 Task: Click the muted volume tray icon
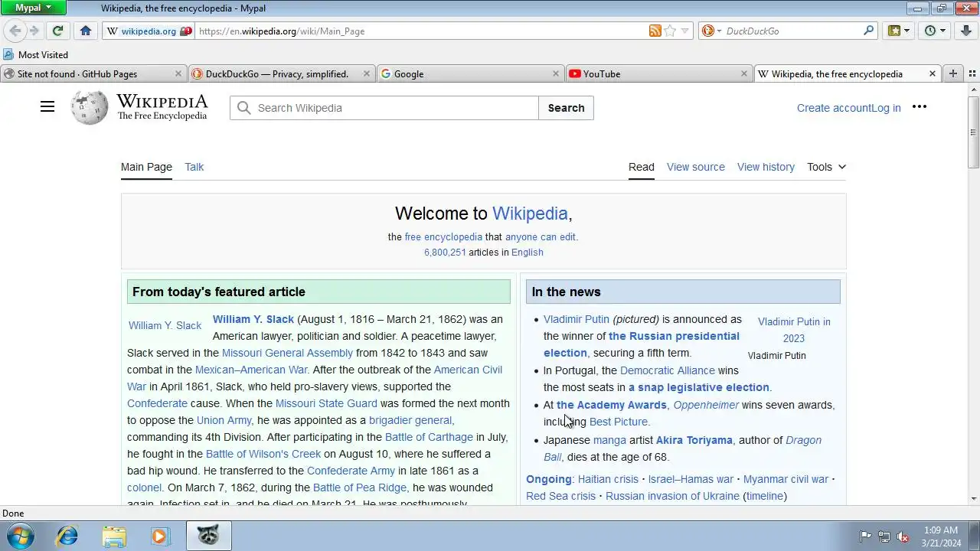click(x=903, y=536)
